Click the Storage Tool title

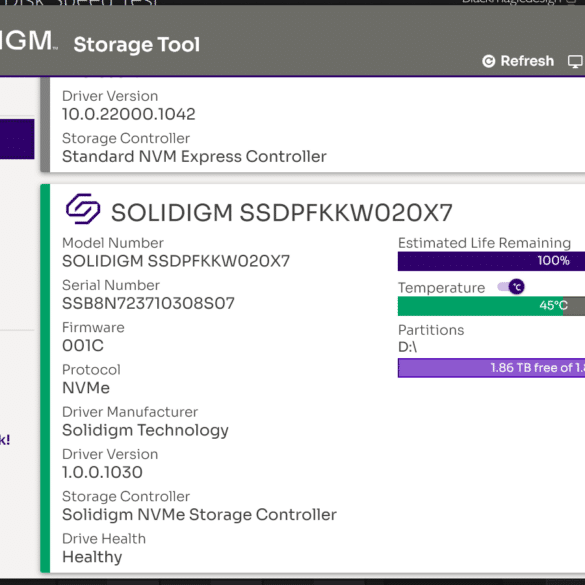tap(137, 45)
